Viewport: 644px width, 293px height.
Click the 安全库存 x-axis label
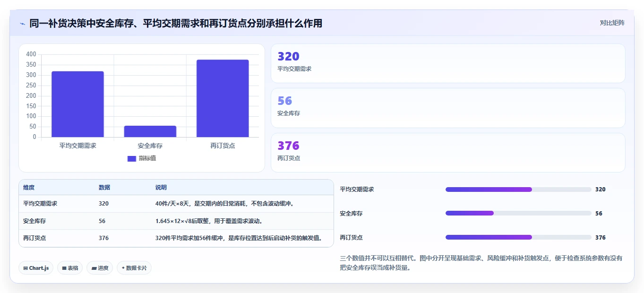tap(150, 146)
